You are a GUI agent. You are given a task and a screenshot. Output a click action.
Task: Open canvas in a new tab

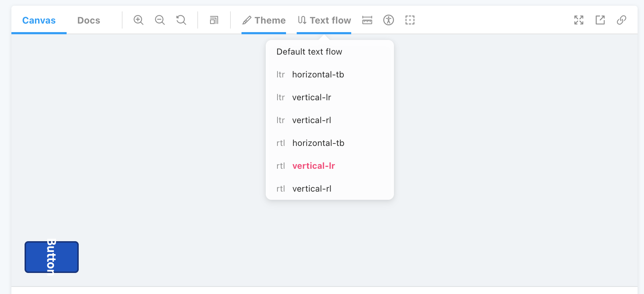[600, 20]
